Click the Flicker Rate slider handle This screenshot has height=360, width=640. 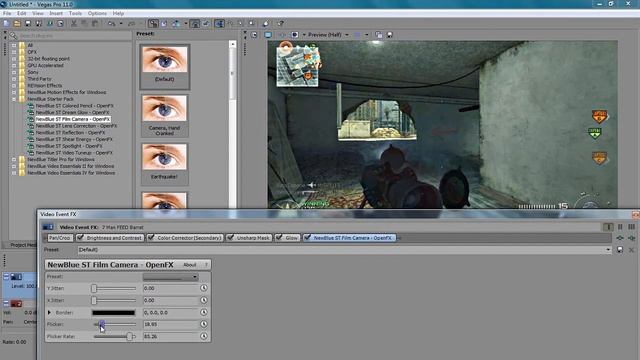[x=129, y=336]
